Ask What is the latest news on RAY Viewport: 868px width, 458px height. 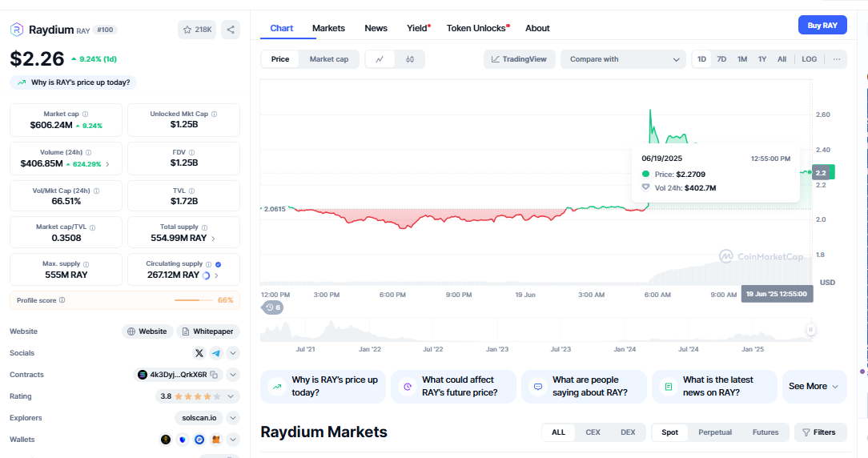(x=714, y=387)
